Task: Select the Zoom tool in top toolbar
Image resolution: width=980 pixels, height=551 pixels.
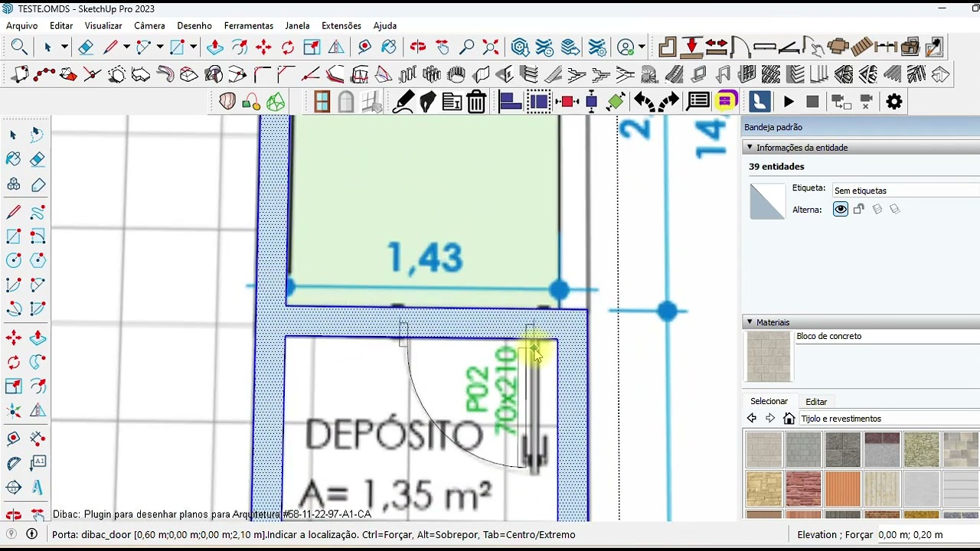Action: tap(466, 47)
